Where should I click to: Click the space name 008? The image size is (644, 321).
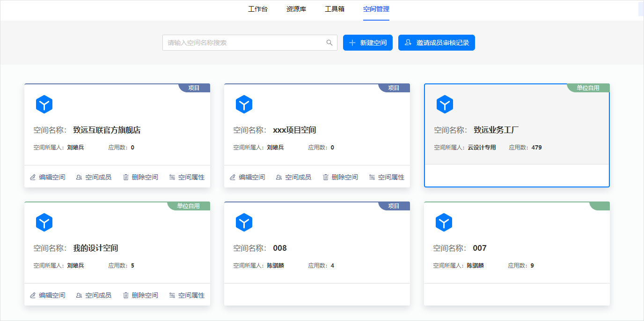(x=280, y=248)
